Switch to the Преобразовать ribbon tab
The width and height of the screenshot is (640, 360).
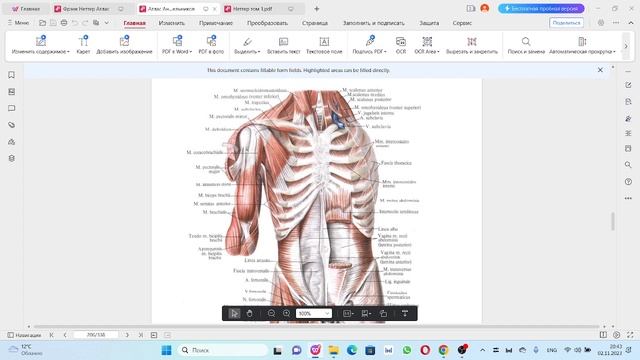point(267,23)
